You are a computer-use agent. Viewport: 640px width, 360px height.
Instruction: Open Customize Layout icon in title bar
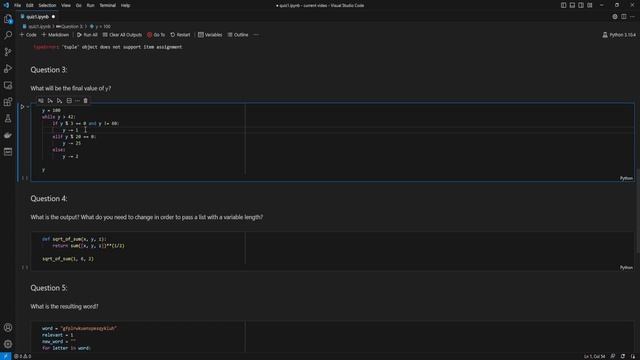[590, 5]
